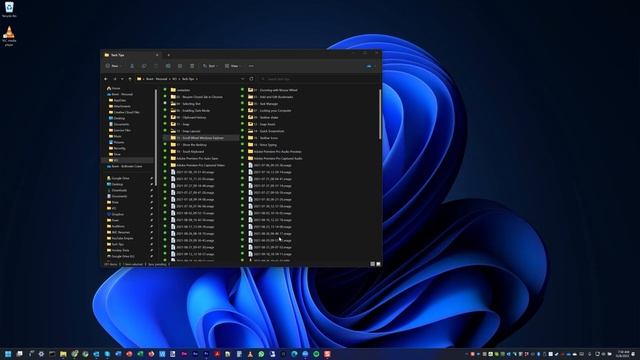
Task: Click the Tech Tips breadcrumb segment
Action: (x=188, y=79)
